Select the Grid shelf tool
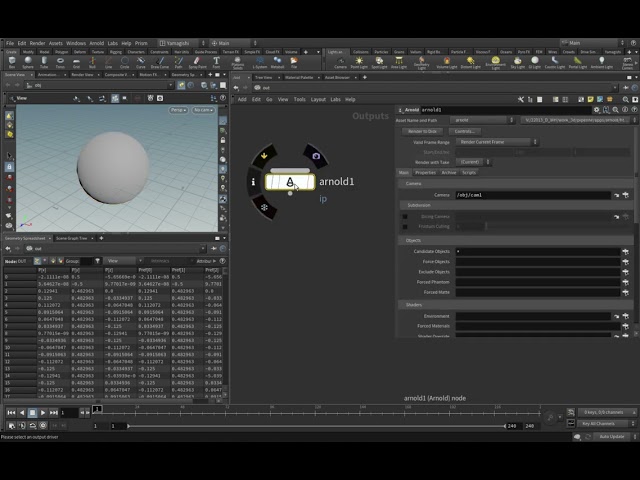The width and height of the screenshot is (640, 480). 76,62
